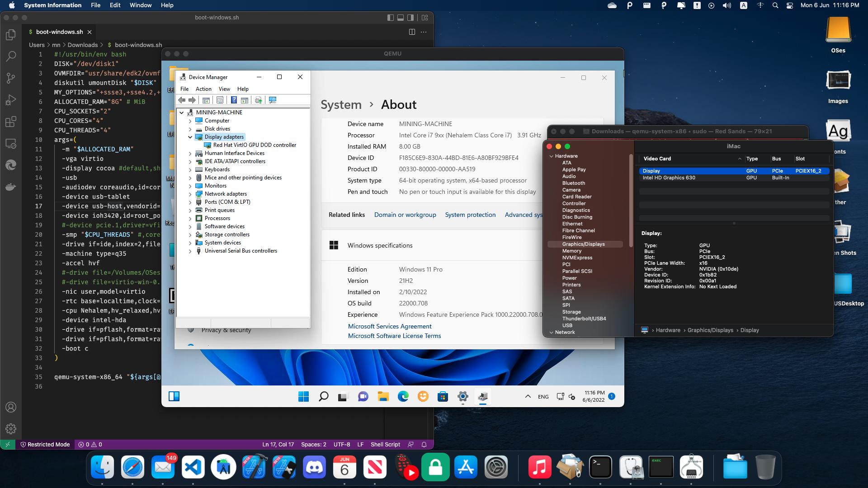
Task: Expand Universal Serial Bus controllers node
Action: (190, 251)
